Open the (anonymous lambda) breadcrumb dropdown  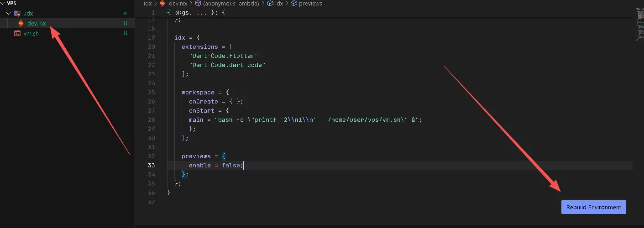pyautogui.click(x=230, y=4)
